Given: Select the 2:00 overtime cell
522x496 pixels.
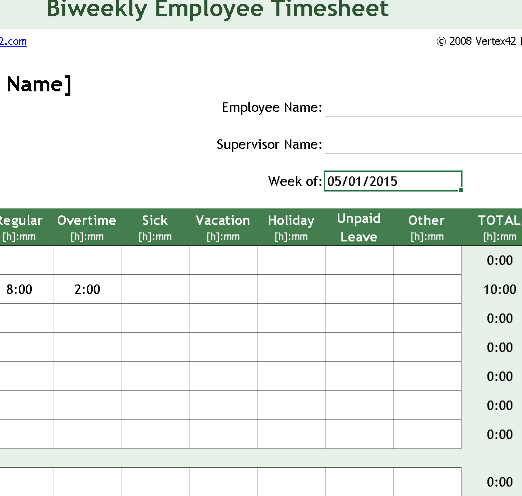Looking at the screenshot, I should pos(87,289).
